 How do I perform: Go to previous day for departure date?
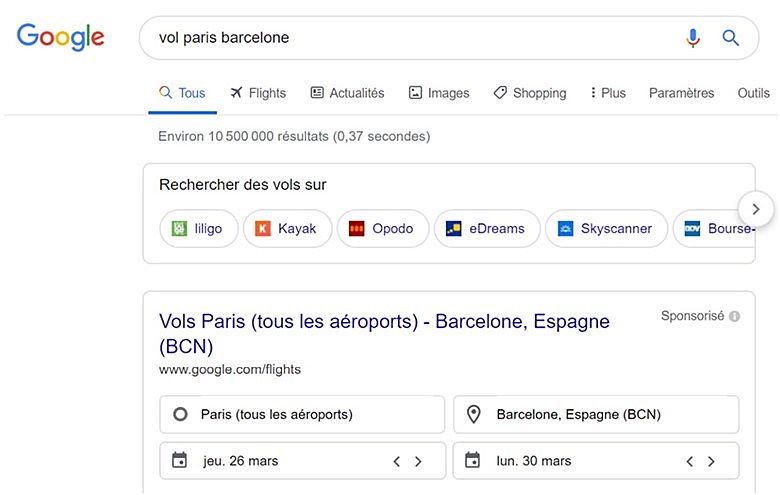[396, 461]
